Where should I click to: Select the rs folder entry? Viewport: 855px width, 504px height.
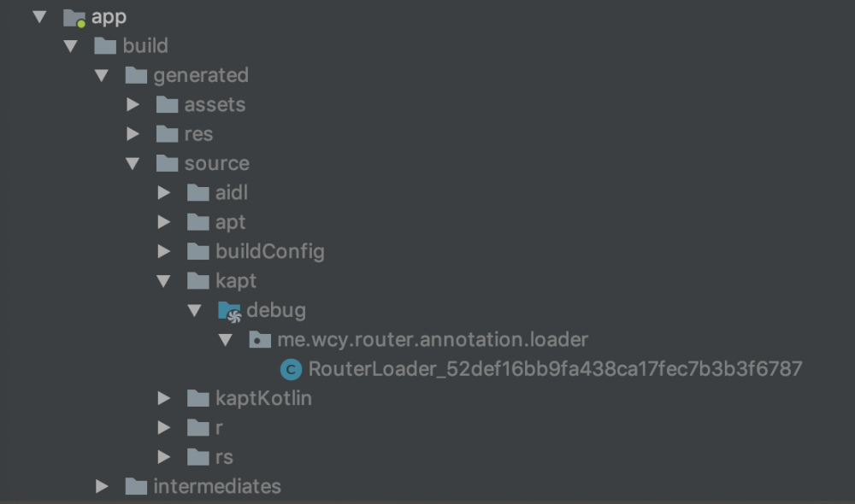[224, 457]
